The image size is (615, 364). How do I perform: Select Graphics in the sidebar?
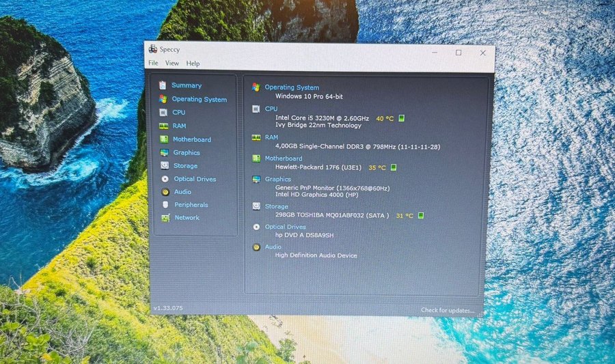[187, 152]
